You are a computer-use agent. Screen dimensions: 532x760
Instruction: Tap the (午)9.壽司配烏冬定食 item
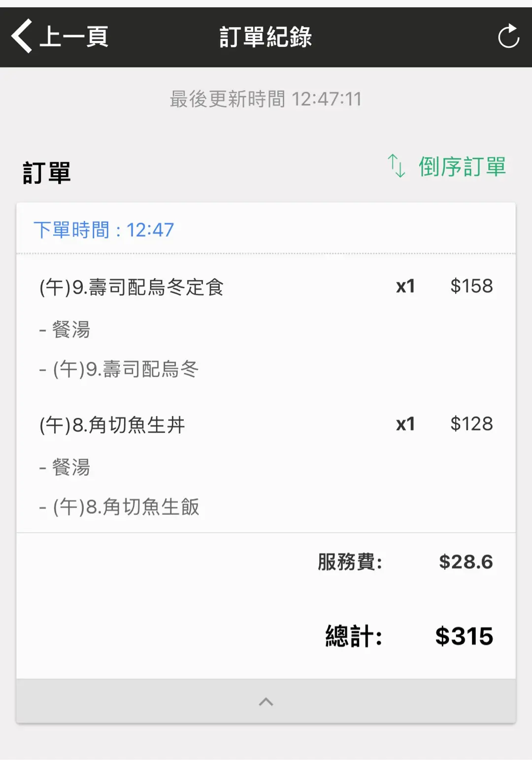[x=132, y=287]
